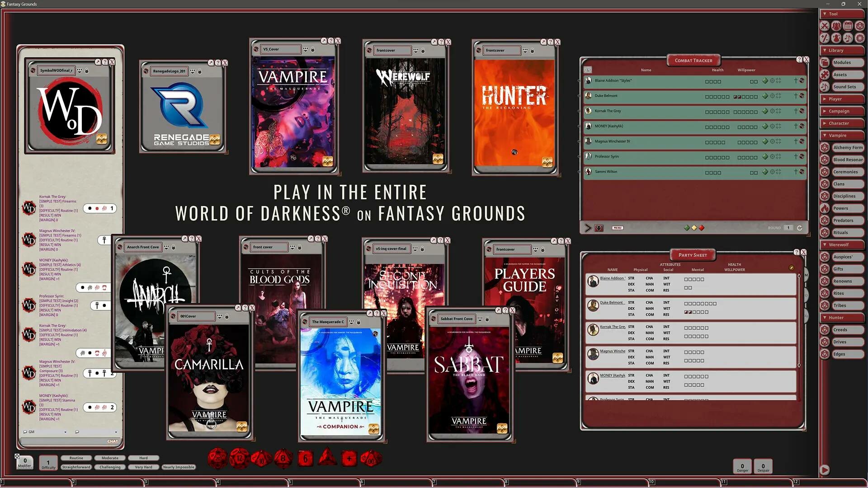Viewport: 868px width, 488px height.
Task: Click the Vampire discipline Alchemy Form icon
Action: pyautogui.click(x=825, y=147)
